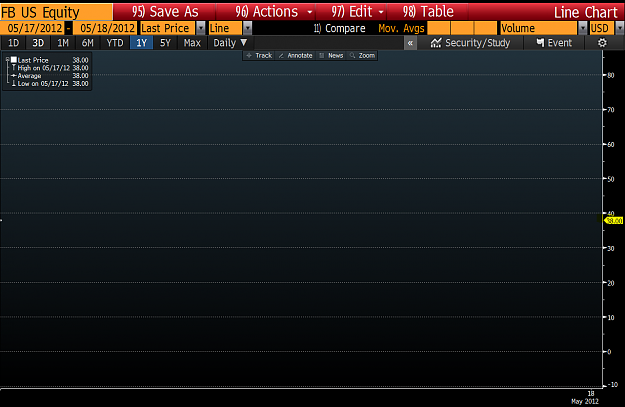Click the 'Low on 05/17/12' legend row

[50, 83]
